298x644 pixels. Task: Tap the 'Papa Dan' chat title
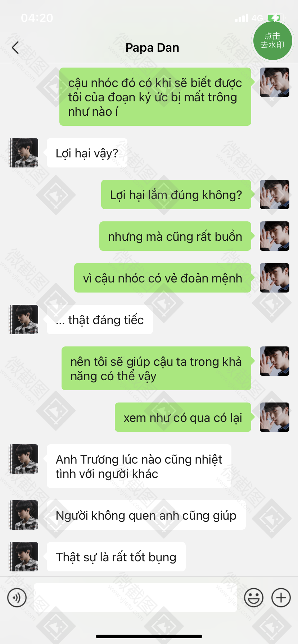pyautogui.click(x=152, y=47)
